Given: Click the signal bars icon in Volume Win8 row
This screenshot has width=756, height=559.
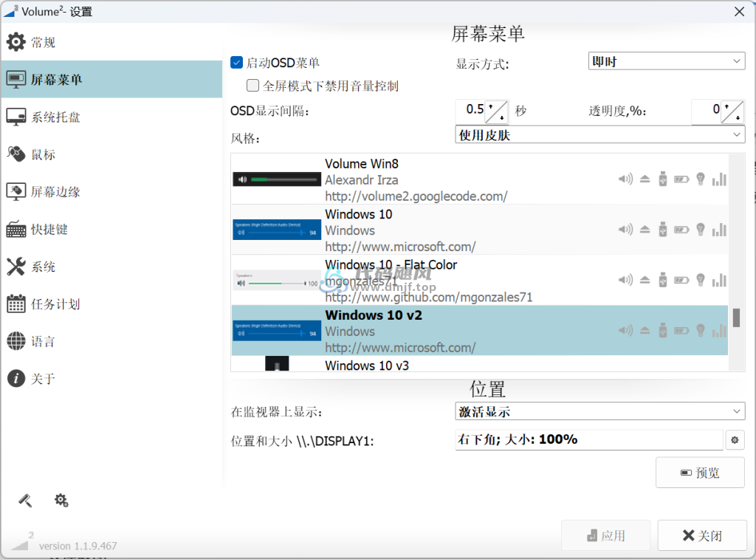Looking at the screenshot, I should click(x=719, y=179).
